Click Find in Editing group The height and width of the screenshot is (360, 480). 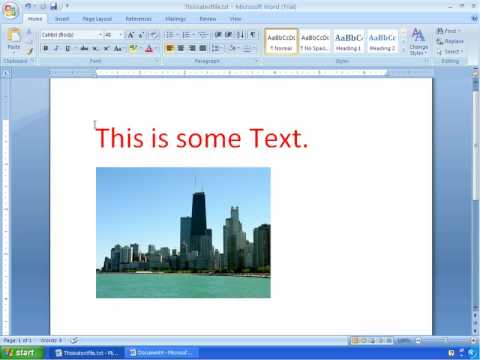pyautogui.click(x=449, y=31)
